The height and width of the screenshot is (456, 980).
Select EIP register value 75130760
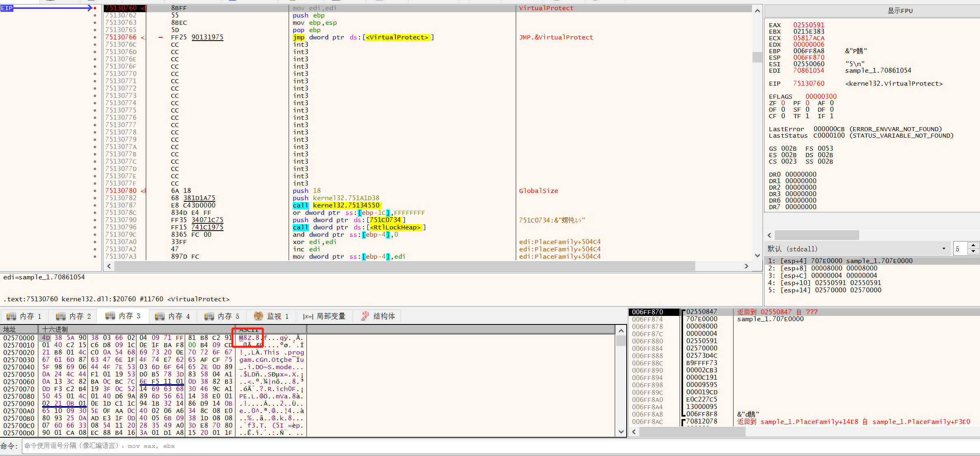click(x=809, y=84)
